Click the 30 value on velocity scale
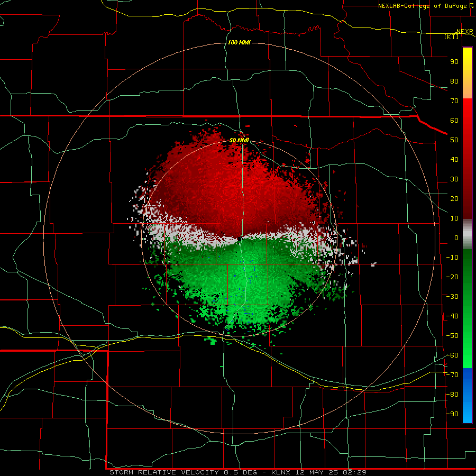476x476 pixels. tap(454, 179)
